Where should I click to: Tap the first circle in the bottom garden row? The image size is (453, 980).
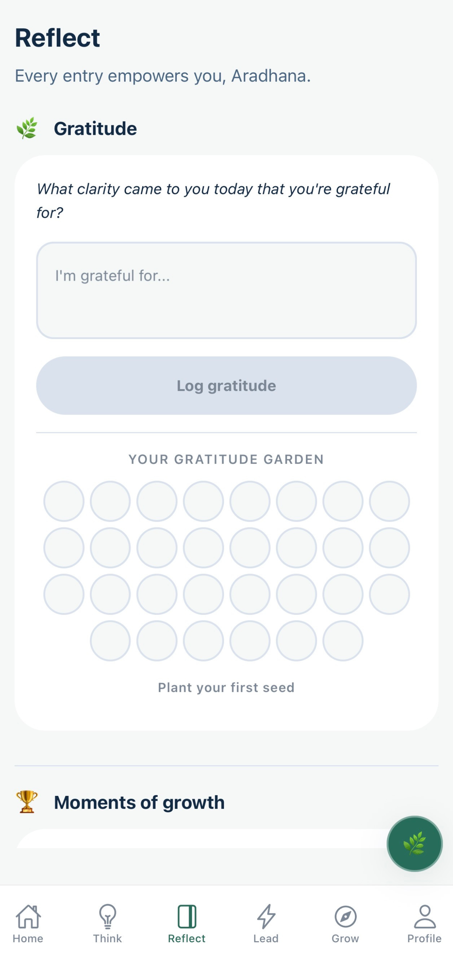[110, 641]
